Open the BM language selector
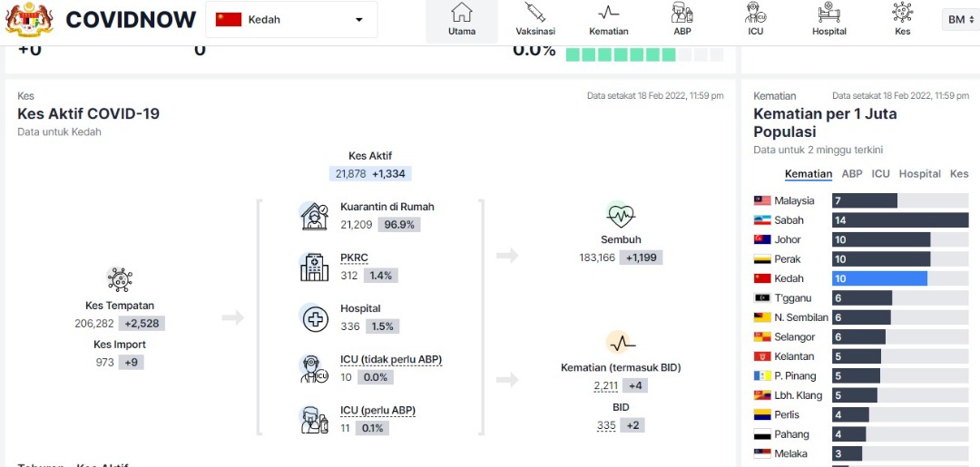Image resolution: width=980 pixels, height=467 pixels. pyautogui.click(x=961, y=19)
